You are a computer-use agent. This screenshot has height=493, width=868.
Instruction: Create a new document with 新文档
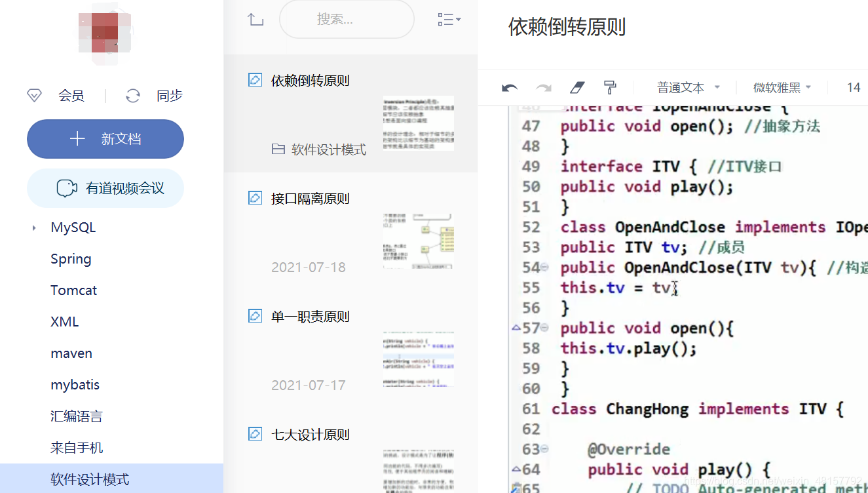point(105,139)
